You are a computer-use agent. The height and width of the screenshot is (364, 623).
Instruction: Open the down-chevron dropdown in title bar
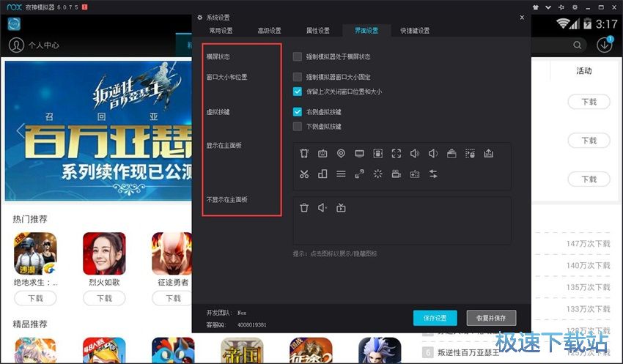point(548,7)
